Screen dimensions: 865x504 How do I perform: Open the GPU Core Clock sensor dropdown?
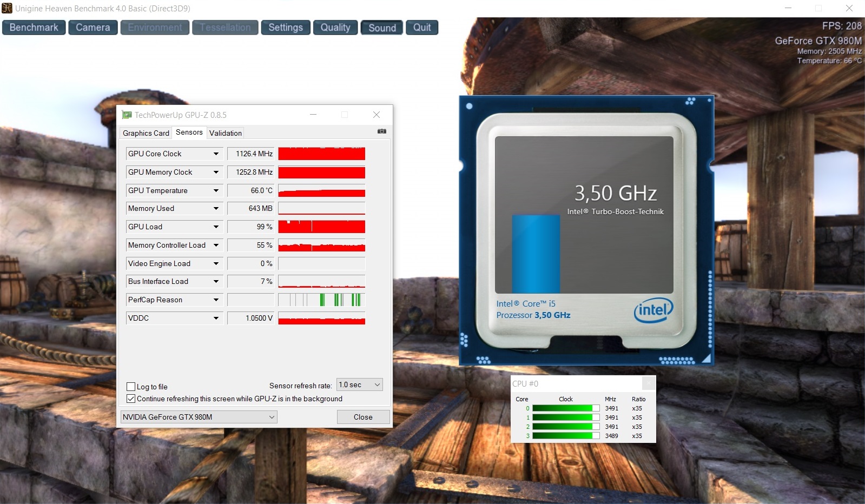click(x=216, y=154)
